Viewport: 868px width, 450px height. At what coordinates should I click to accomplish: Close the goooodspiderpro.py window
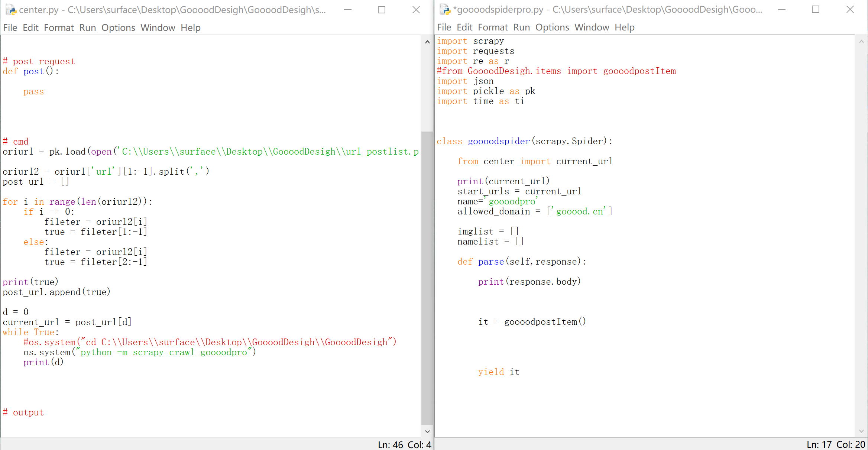coord(850,9)
